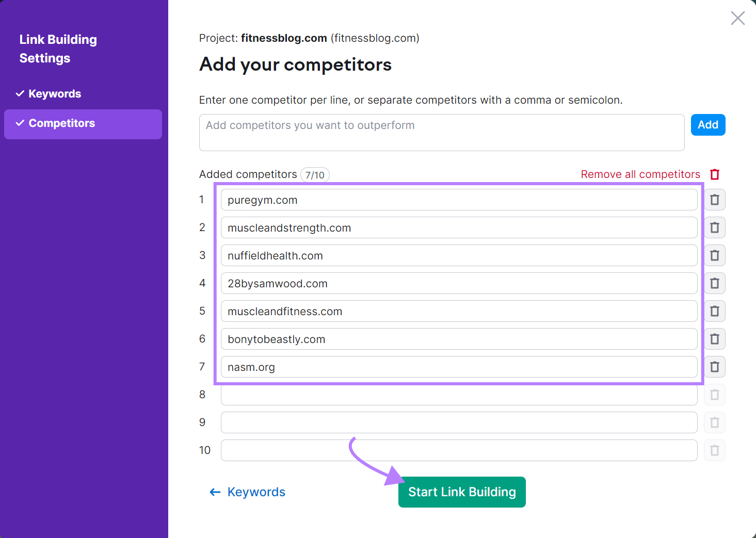This screenshot has height=538, width=756.
Task: Edit the nasm.org competitor field
Action: pos(459,367)
